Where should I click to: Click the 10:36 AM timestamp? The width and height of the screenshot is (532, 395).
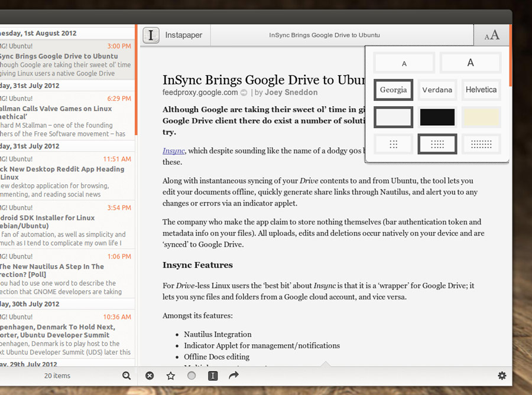[x=117, y=316]
